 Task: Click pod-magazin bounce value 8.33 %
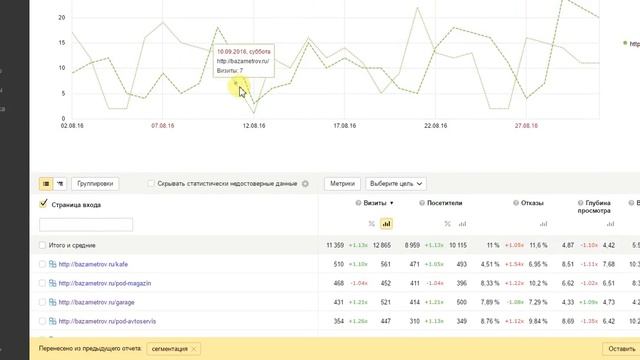pos(490,283)
